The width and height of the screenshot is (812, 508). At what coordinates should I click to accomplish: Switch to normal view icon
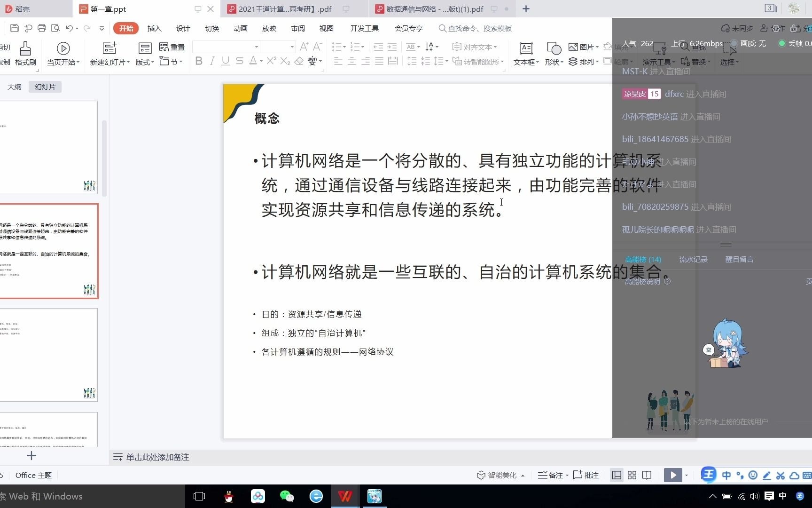tap(617, 475)
